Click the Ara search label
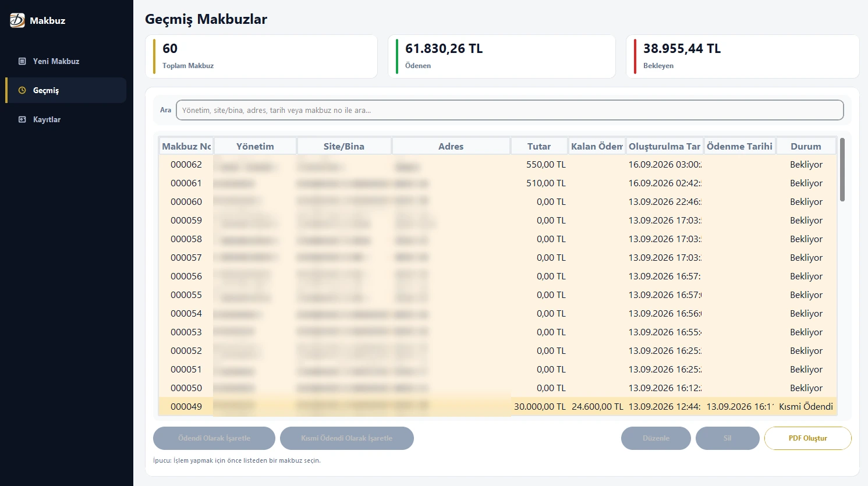The width and height of the screenshot is (868, 486). click(x=166, y=110)
